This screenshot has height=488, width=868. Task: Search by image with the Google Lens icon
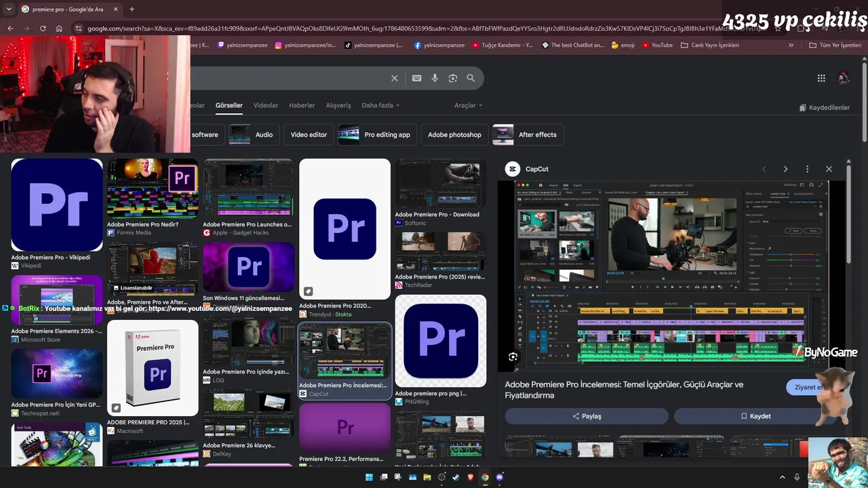453,78
